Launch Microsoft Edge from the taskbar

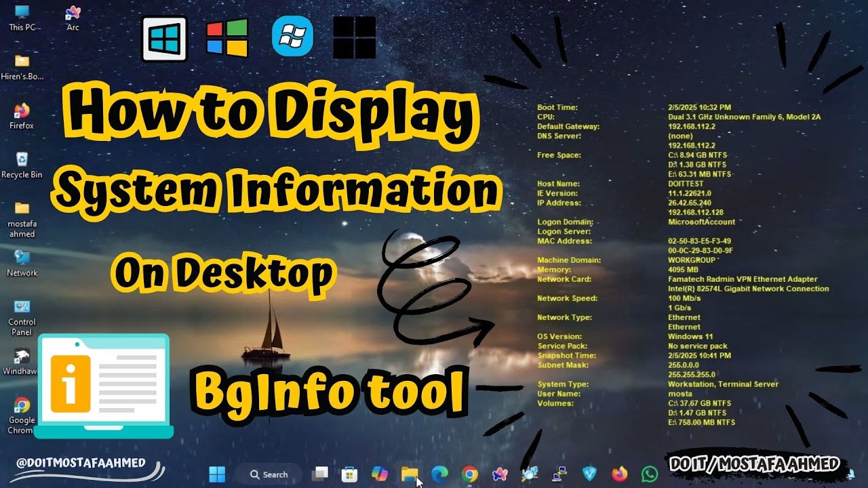(x=439, y=474)
